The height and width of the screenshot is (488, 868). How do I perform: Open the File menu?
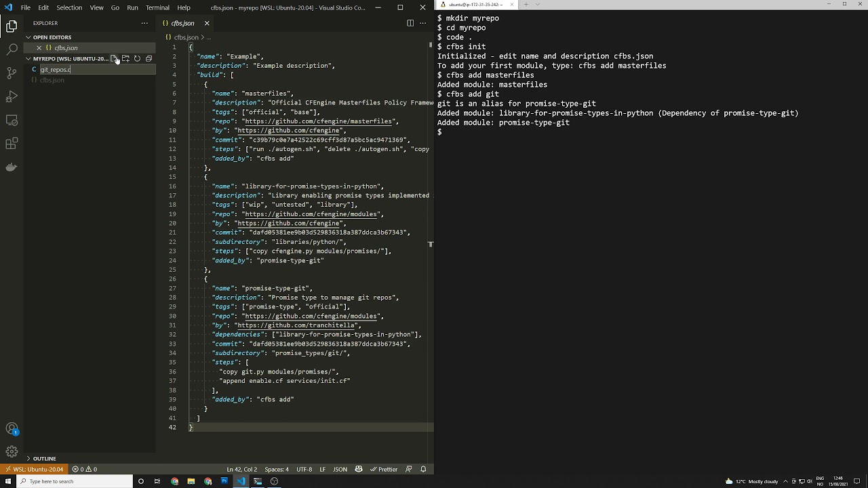[x=25, y=7]
